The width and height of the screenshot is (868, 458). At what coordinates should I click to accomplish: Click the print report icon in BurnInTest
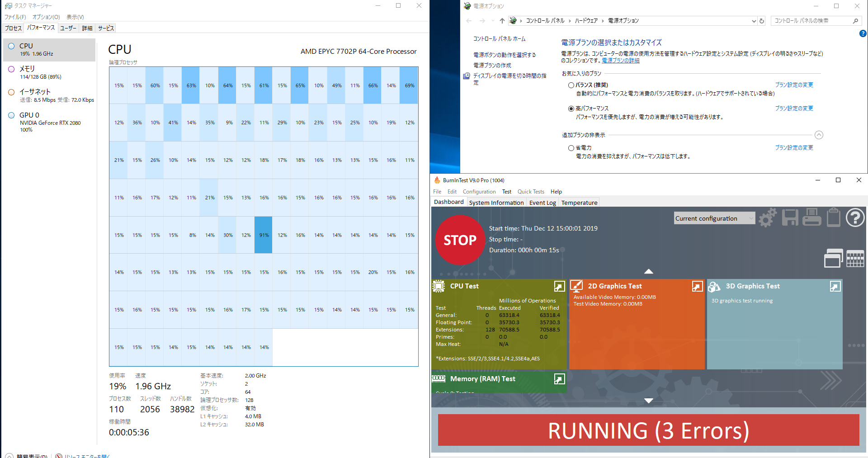(812, 217)
